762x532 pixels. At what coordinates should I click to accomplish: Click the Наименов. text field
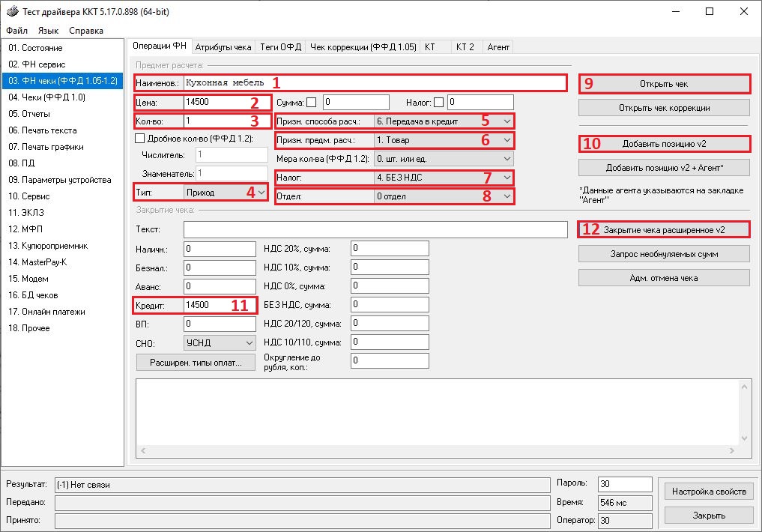click(x=373, y=82)
